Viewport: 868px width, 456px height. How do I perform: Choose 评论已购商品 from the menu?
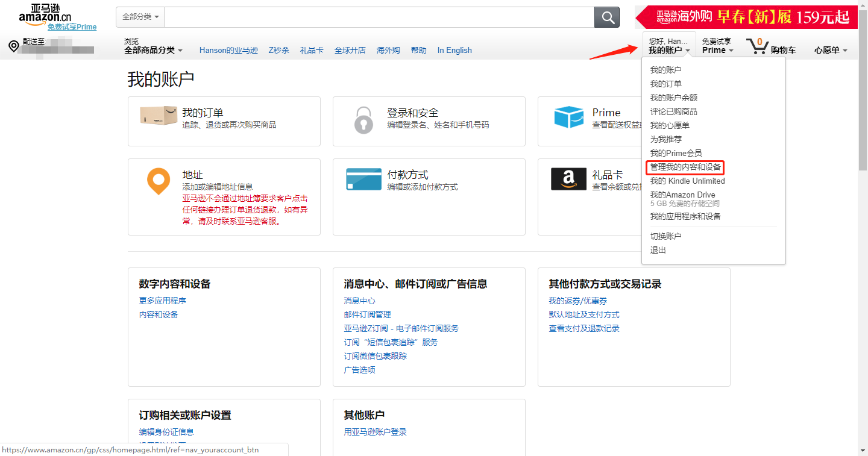673,111
